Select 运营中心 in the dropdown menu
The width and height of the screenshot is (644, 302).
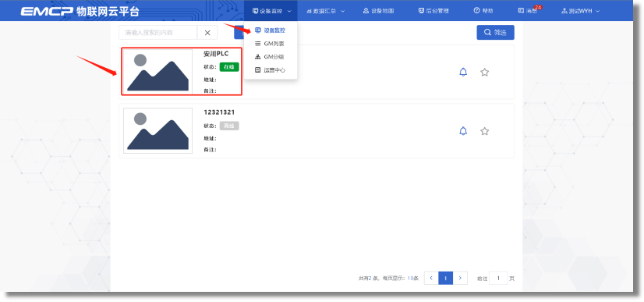(x=271, y=70)
